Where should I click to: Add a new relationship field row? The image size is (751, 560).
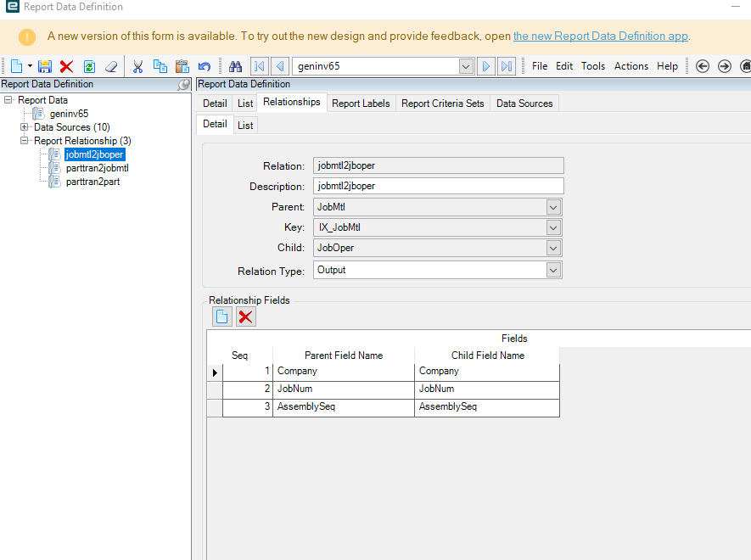[x=221, y=316]
